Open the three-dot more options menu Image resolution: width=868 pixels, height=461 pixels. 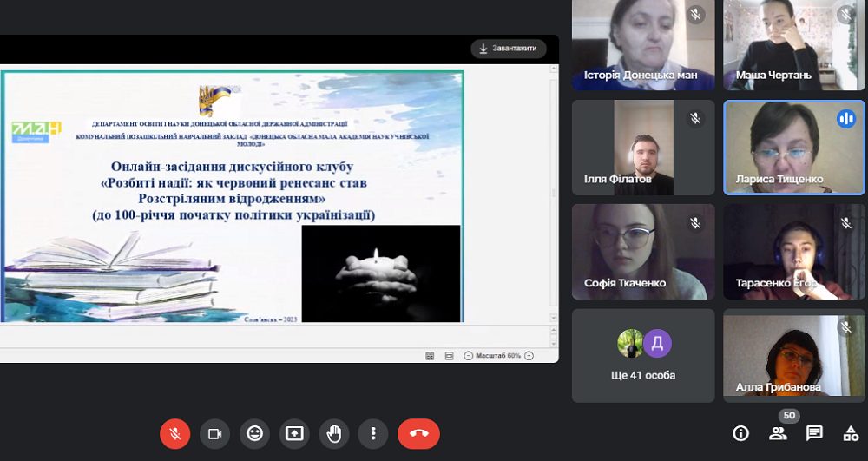[x=373, y=434]
